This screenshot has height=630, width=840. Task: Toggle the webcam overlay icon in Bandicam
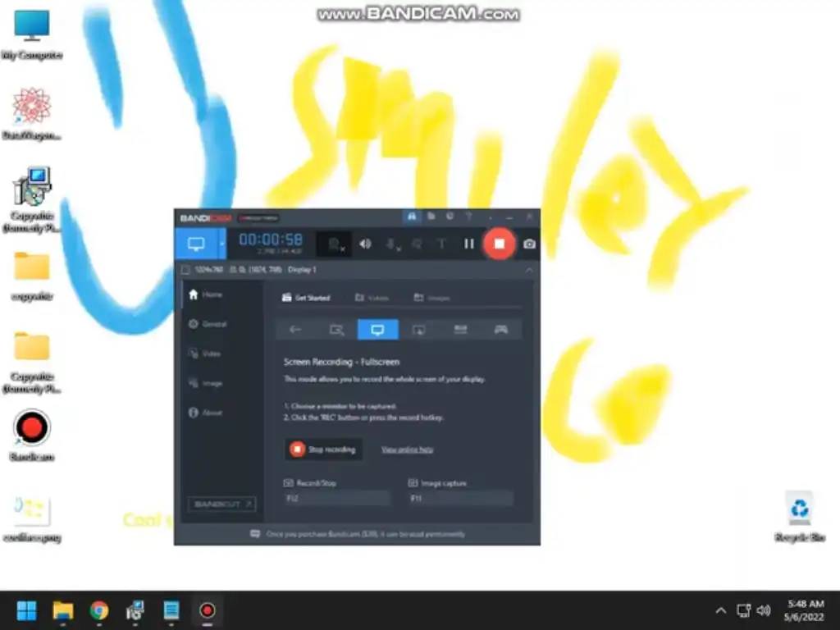pos(336,244)
